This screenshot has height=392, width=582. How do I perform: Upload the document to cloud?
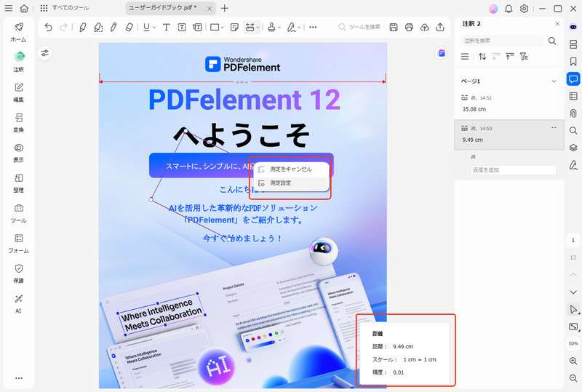pos(425,27)
